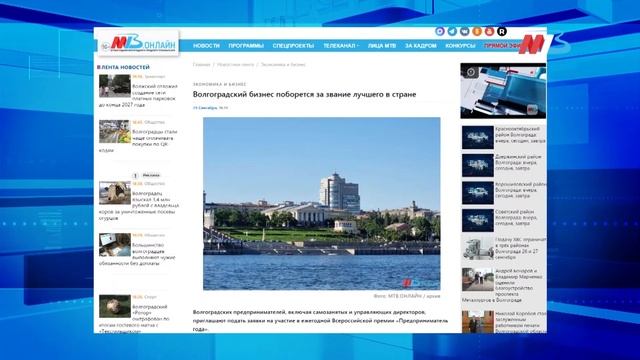Open the black Rutube R icon
The width and height of the screenshot is (640, 360).
[502, 31]
